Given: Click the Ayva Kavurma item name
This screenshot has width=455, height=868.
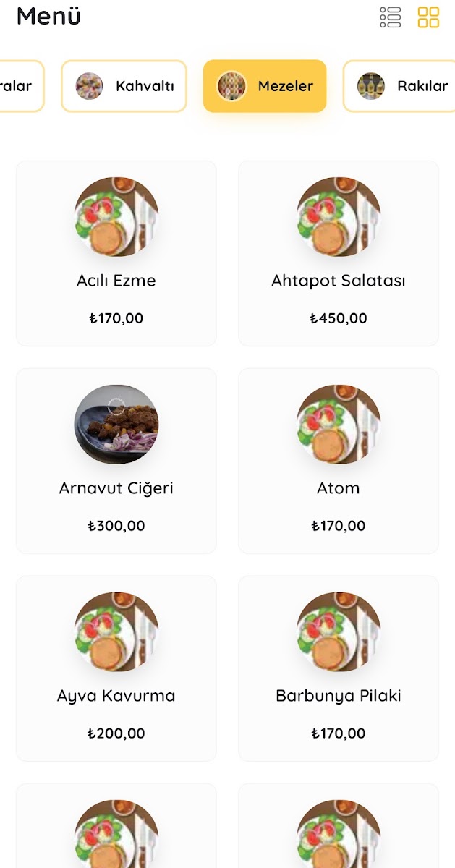Looking at the screenshot, I should pos(116,696).
